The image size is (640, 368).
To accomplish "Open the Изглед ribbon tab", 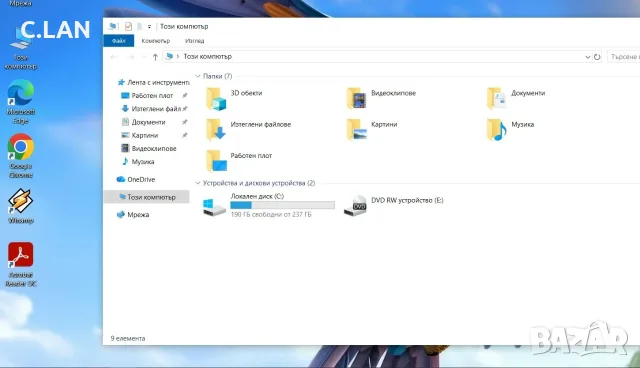I will click(x=195, y=41).
